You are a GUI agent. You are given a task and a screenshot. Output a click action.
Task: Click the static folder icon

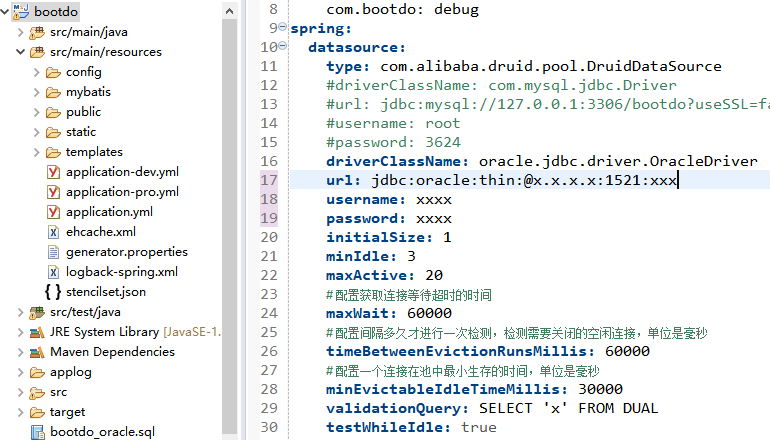(53, 133)
